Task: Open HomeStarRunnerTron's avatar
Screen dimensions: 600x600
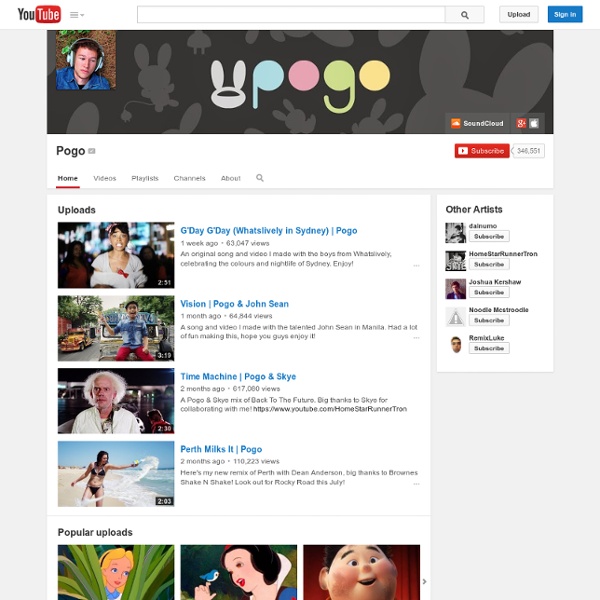Action: click(x=455, y=261)
